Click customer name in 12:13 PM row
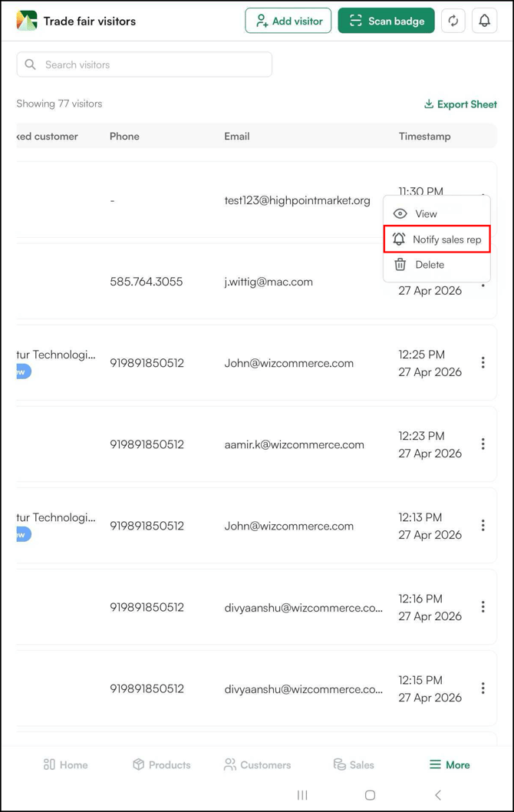 point(56,517)
